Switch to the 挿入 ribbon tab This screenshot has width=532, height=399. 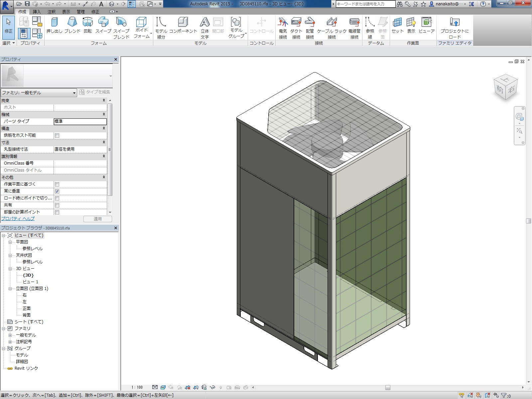[x=37, y=12]
